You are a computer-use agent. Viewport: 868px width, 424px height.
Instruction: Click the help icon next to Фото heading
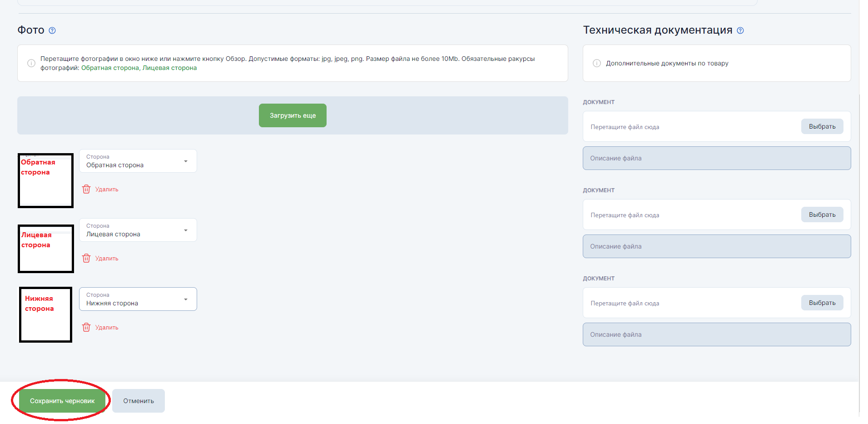(52, 30)
